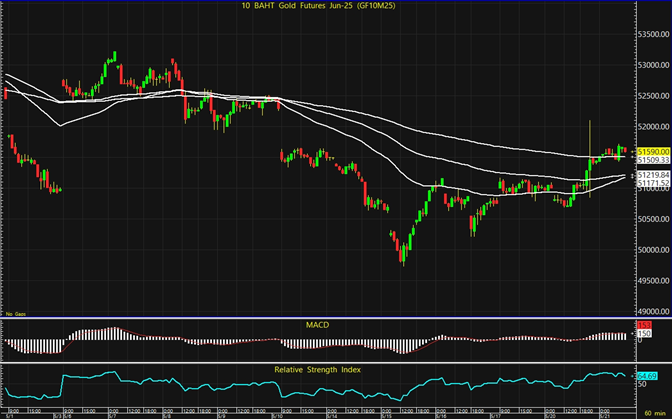Click the 52000.00 price axis label
This screenshot has height=419, width=672.
(x=651, y=127)
